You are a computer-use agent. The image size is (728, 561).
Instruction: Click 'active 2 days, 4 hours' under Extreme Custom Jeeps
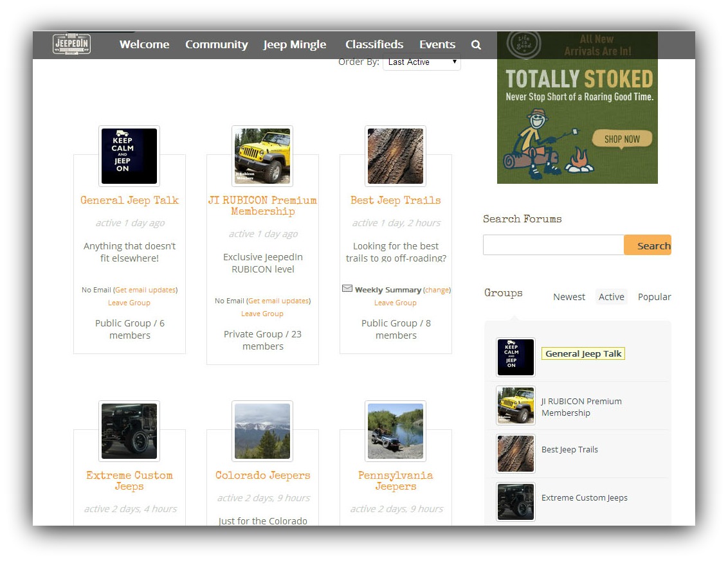tap(130, 509)
